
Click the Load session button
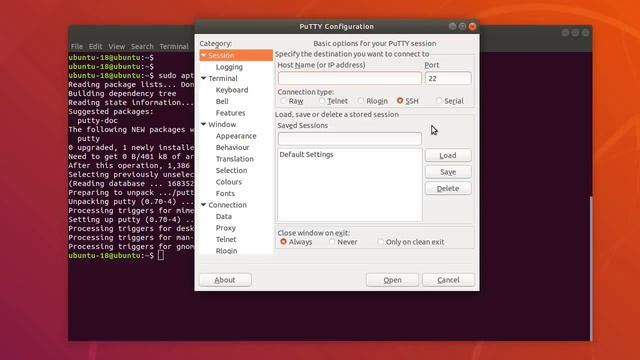[448, 155]
